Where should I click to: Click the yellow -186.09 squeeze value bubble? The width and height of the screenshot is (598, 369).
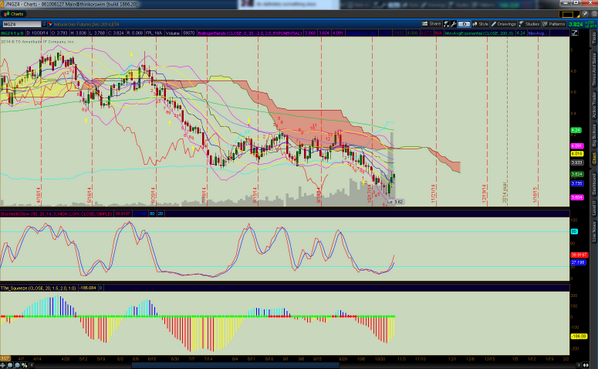click(x=579, y=337)
